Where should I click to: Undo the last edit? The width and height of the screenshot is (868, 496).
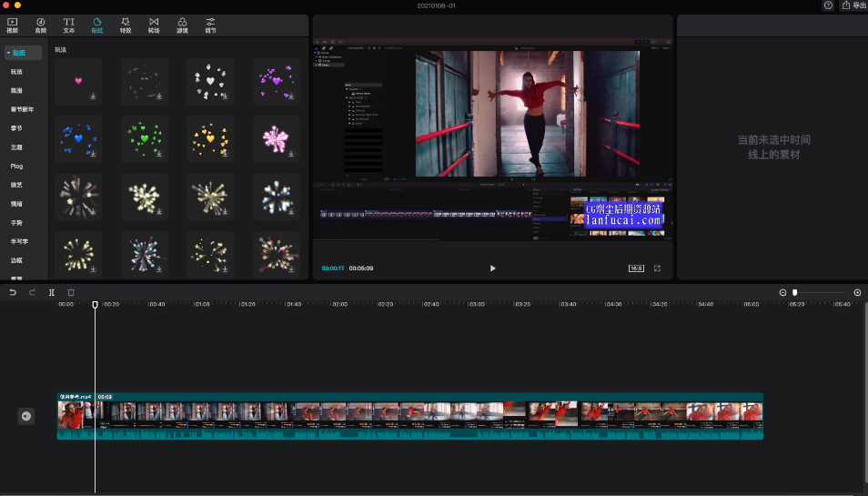13,292
